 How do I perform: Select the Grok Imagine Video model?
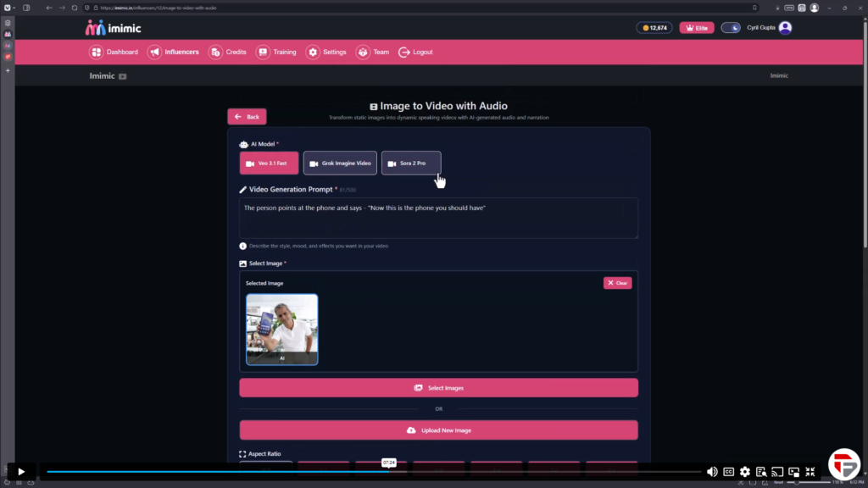tap(339, 163)
